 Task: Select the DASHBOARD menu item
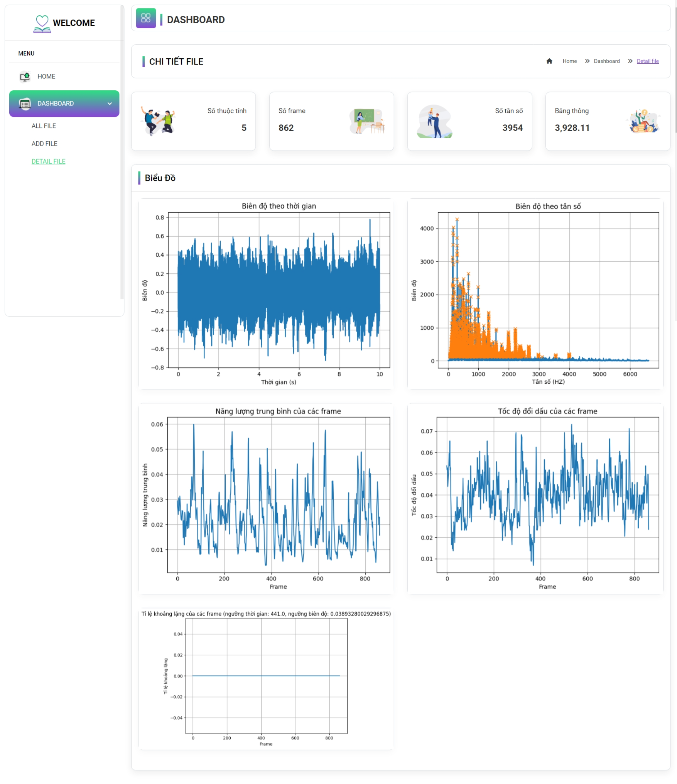64,103
